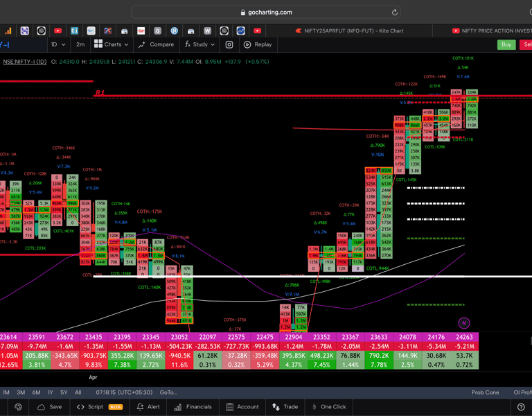Image resolution: width=532 pixels, height=416 pixels.
Task: Click the 7.78% cell in bottom row
Action: click(x=379, y=365)
